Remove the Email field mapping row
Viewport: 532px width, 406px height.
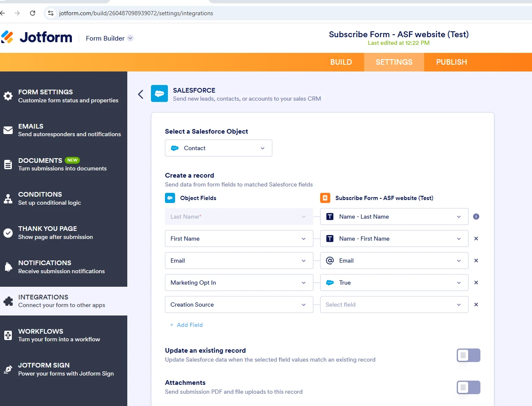point(476,261)
